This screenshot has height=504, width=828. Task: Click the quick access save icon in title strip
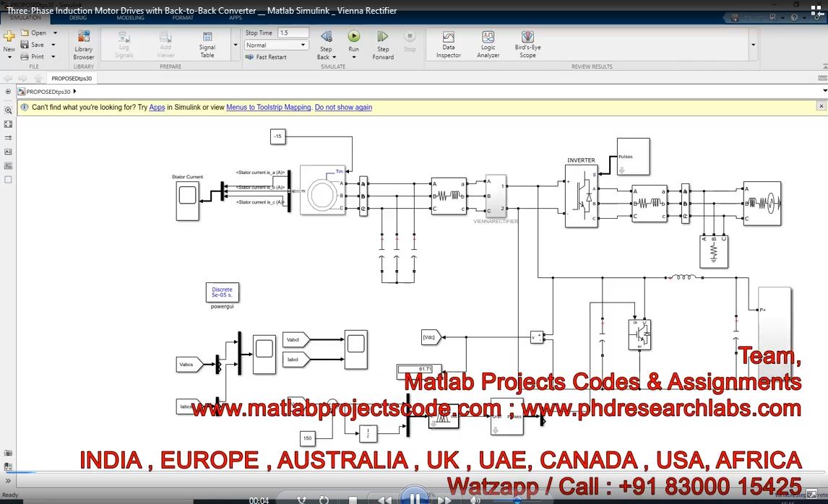[x=735, y=17]
